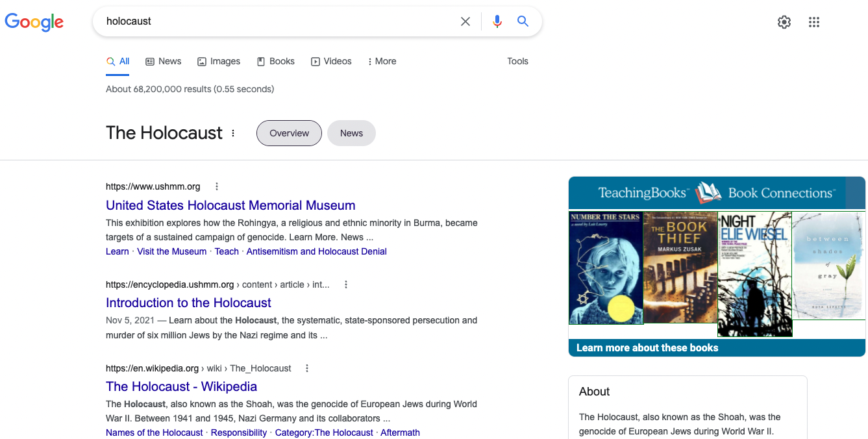Open United States Holocaust Memorial Museum link
The width and height of the screenshot is (868, 439).
click(230, 205)
